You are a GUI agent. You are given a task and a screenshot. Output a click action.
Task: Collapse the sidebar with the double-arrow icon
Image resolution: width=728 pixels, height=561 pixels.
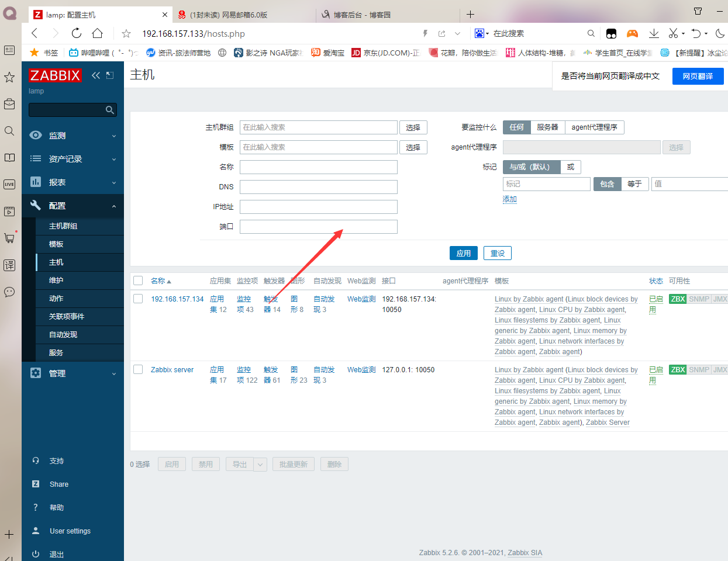96,75
